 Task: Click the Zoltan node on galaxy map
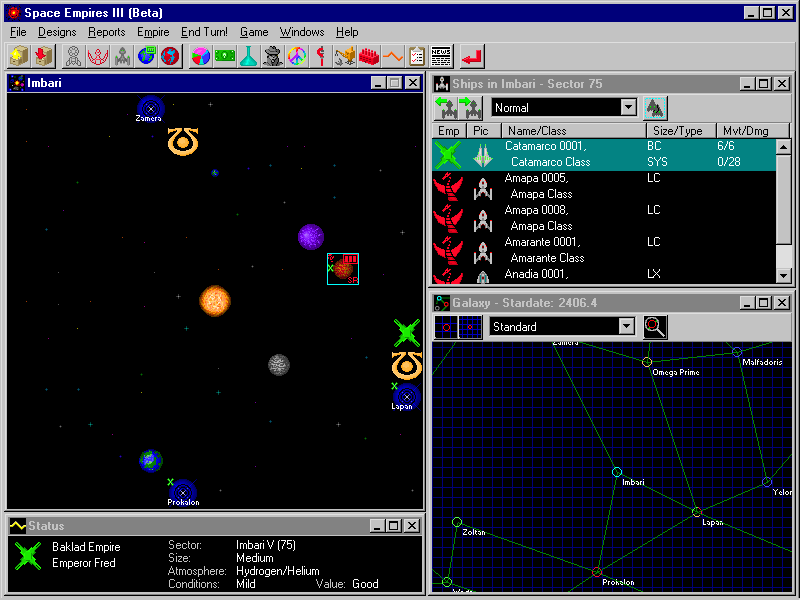457,522
